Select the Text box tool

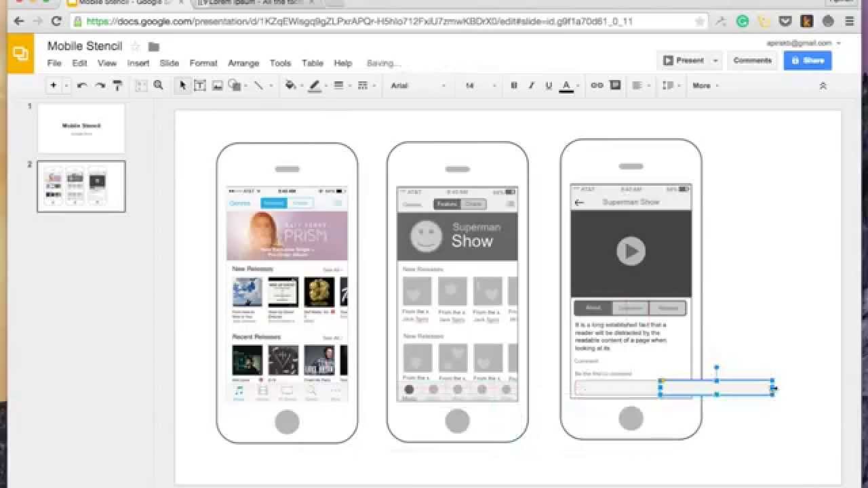[x=200, y=85]
